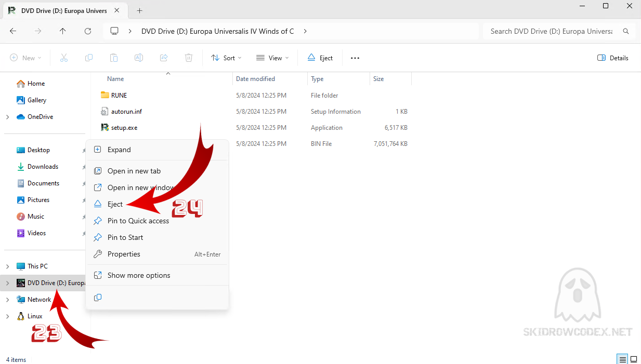The height and width of the screenshot is (364, 641).
Task: Click the Cut scissors icon in toolbar
Action: [x=64, y=58]
